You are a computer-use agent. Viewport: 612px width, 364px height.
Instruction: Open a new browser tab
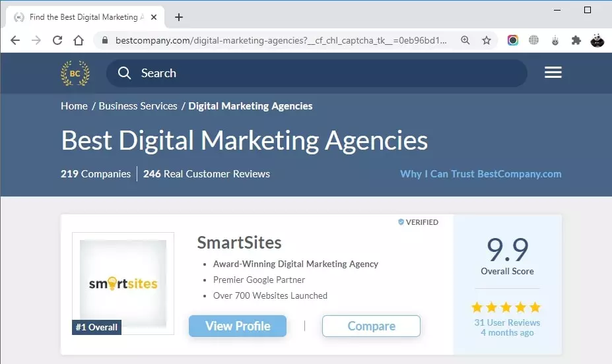tap(179, 17)
